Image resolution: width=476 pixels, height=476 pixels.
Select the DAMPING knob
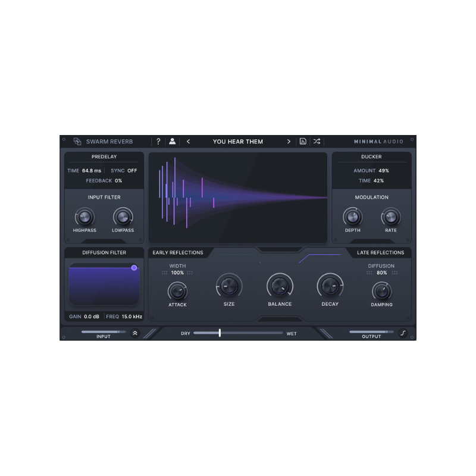click(381, 292)
